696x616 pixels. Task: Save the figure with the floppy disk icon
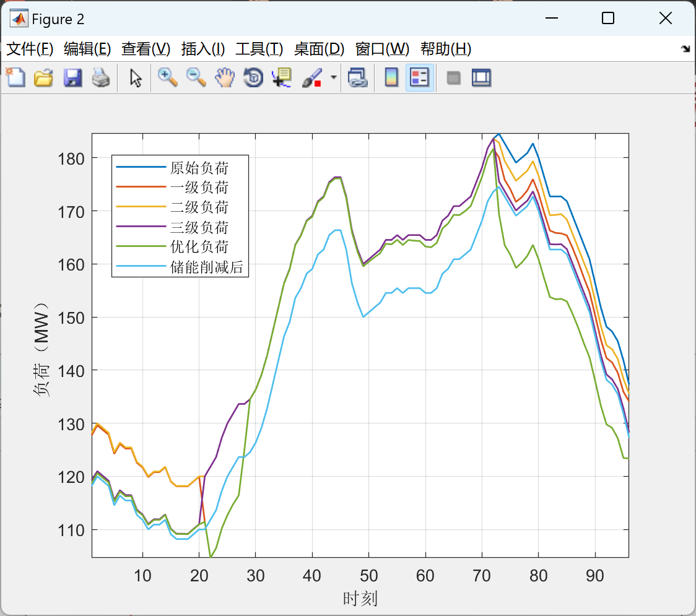point(72,78)
